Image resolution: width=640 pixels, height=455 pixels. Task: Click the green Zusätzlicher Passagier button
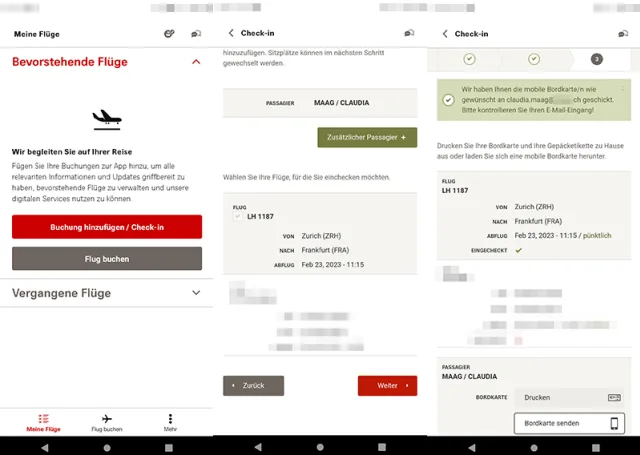pyautogui.click(x=367, y=137)
